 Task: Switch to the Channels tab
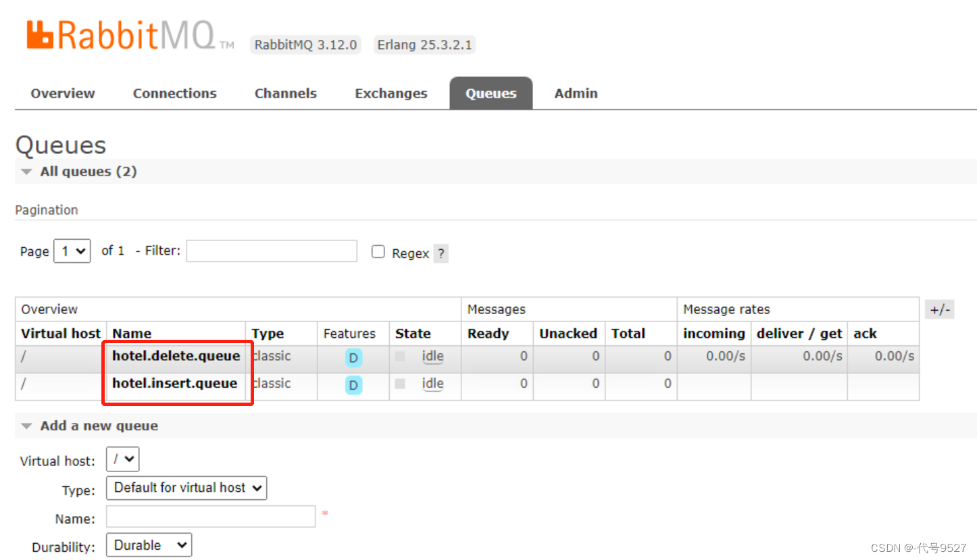tap(286, 93)
